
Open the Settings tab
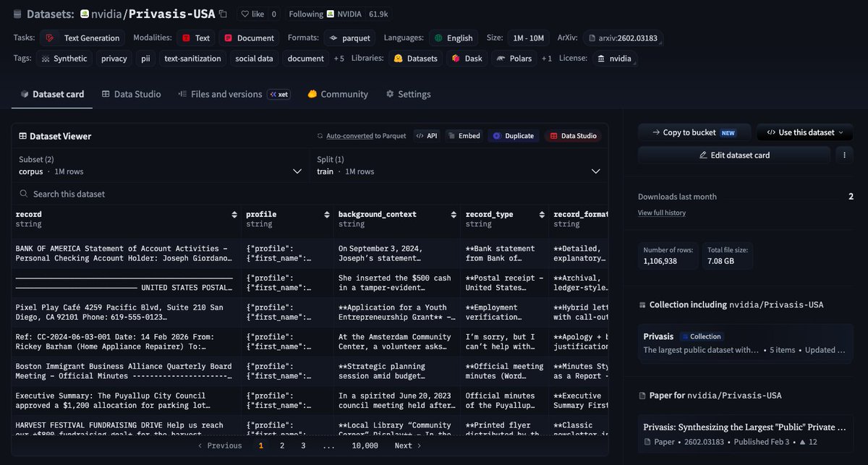(x=408, y=94)
